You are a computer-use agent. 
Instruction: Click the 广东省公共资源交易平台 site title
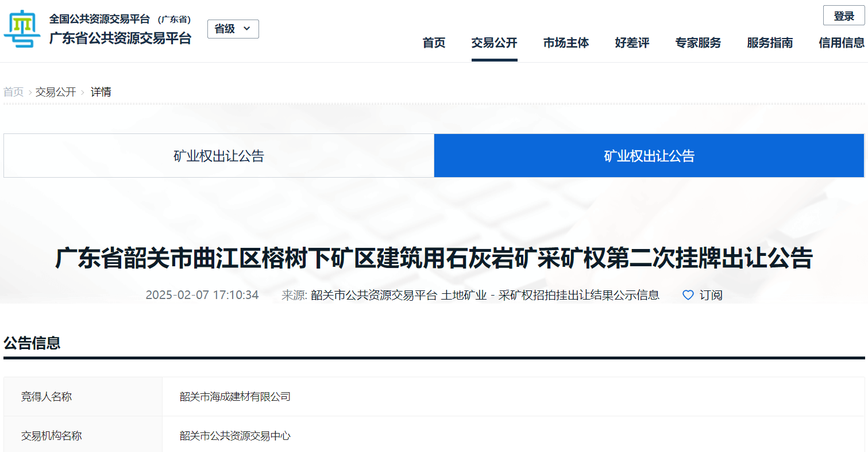coord(120,39)
